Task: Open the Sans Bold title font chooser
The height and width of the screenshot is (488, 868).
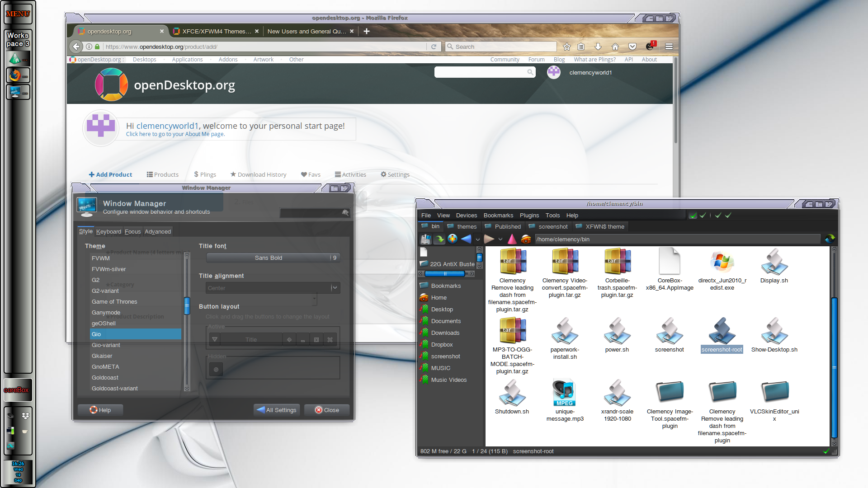Action: (273, 258)
